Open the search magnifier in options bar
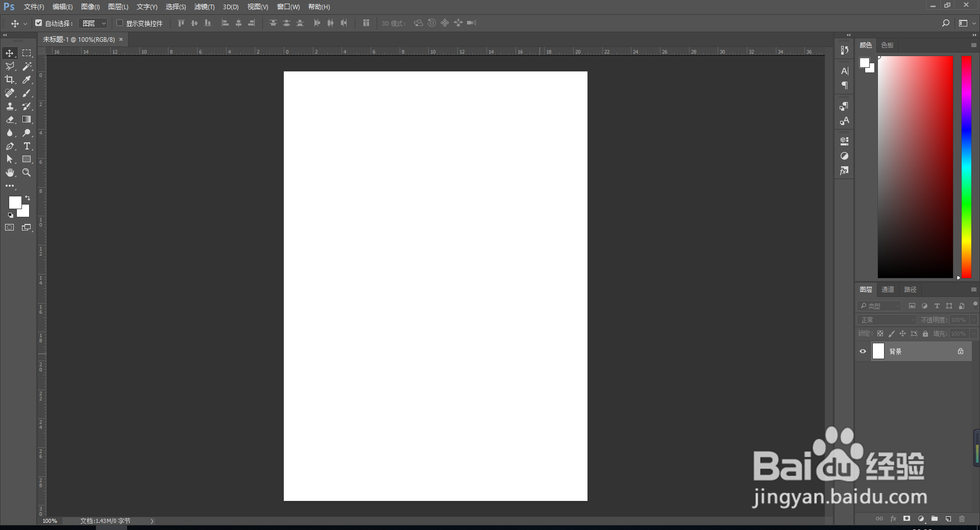The image size is (980, 530). coord(945,23)
